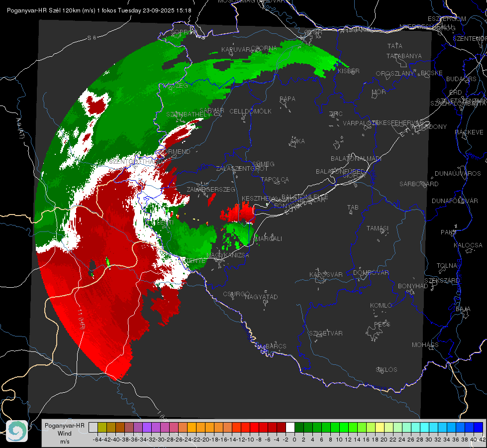The width and height of the screenshot is (487, 448).
Task: Pick the light grey swatch at legend's left end
Action: (x=93, y=427)
